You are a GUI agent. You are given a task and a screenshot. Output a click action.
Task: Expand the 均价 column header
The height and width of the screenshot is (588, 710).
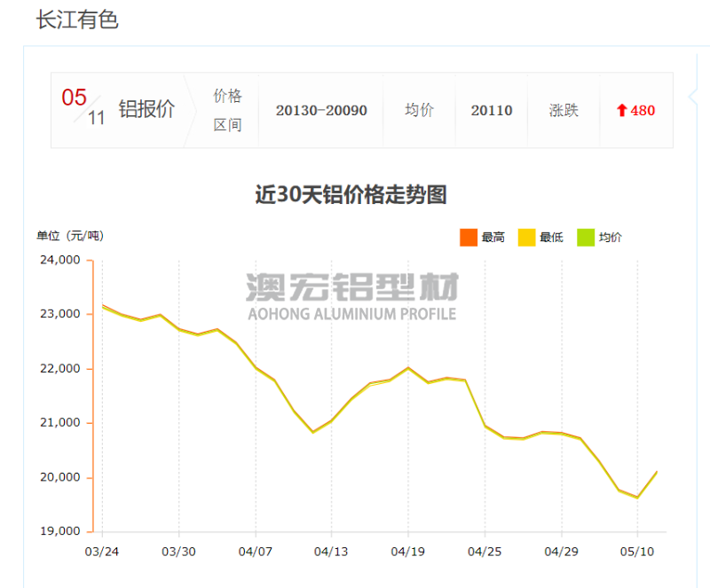coord(420,110)
